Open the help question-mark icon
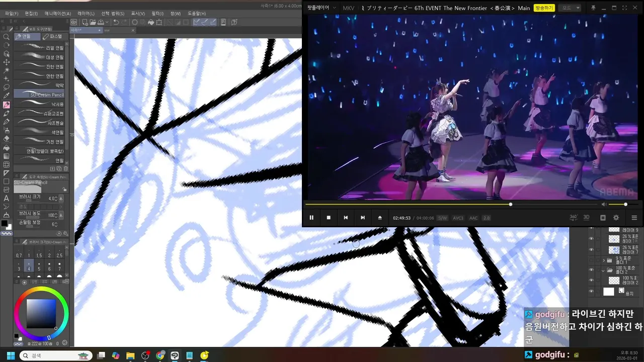644x362 pixels. (x=234, y=22)
